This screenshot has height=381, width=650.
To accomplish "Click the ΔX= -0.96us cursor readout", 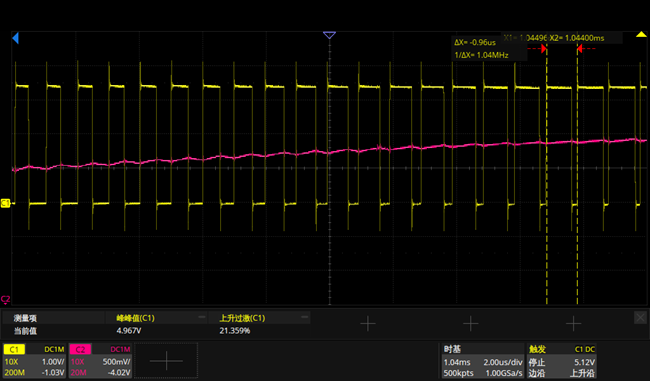I will tap(475, 42).
